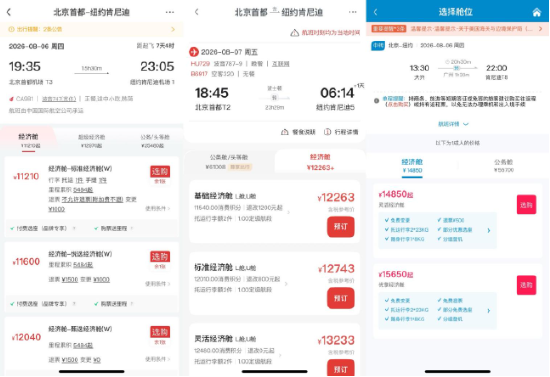Open usage conditions for the ¥12040 fare
550x377 pixels.
click(157, 359)
